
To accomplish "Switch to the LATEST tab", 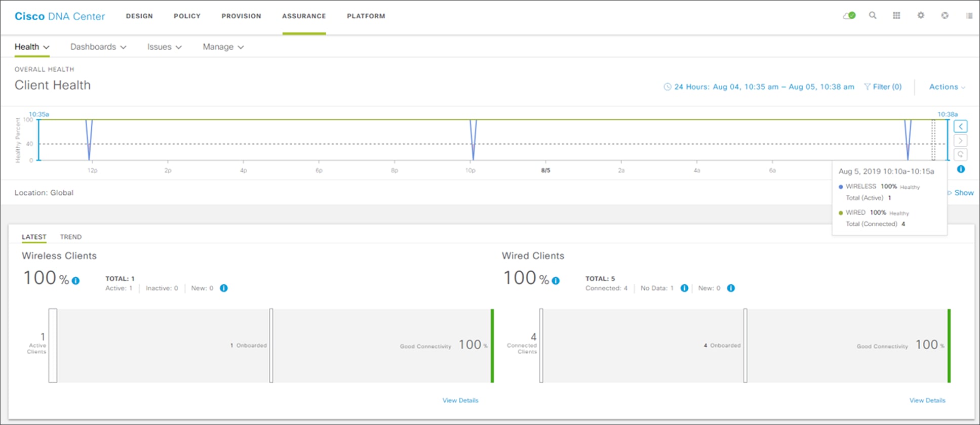I will [x=34, y=237].
